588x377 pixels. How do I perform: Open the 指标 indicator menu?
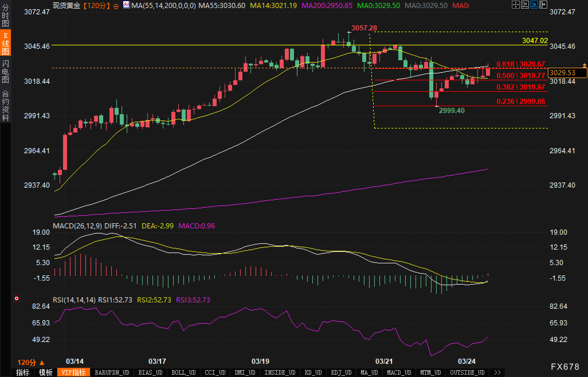(23, 372)
